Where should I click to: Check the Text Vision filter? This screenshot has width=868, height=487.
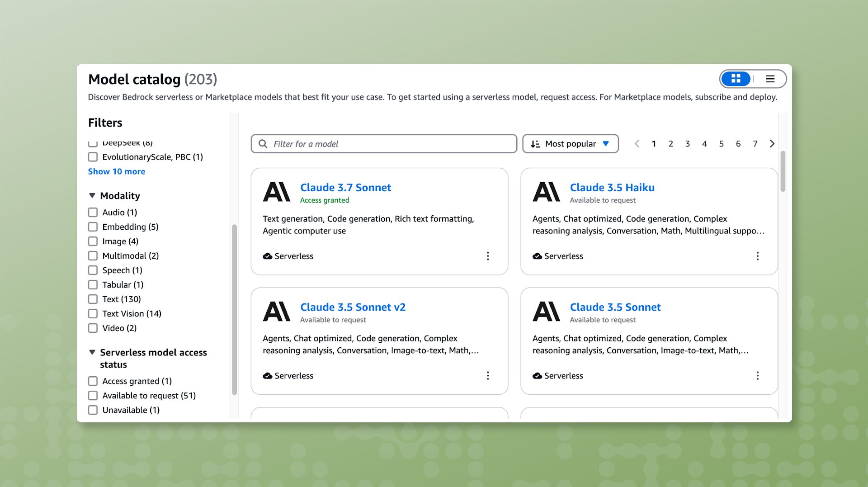click(93, 314)
